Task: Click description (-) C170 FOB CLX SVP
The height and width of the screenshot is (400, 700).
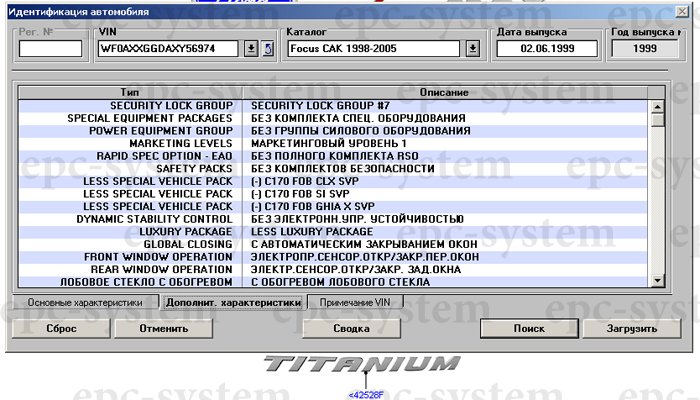Action: (x=304, y=181)
